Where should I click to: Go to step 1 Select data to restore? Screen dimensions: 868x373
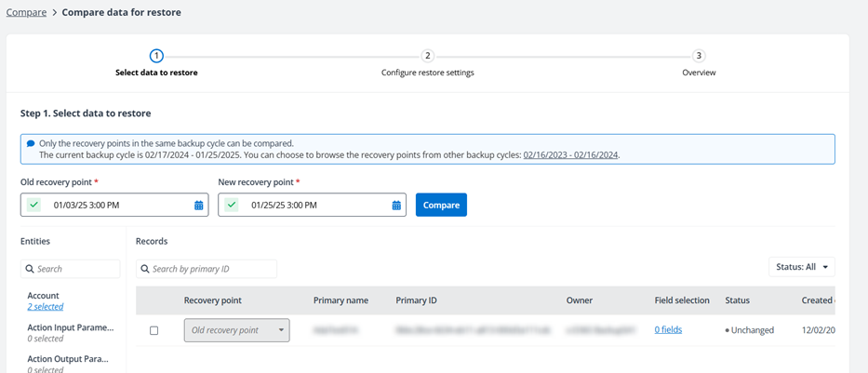point(156,56)
